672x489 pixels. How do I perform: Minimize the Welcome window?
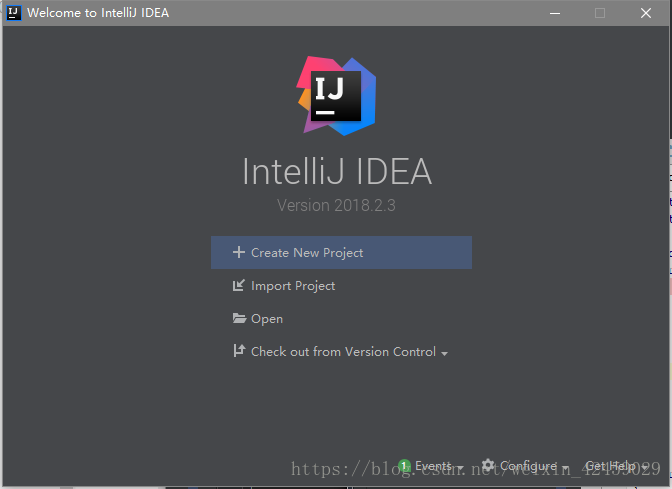tap(555, 13)
